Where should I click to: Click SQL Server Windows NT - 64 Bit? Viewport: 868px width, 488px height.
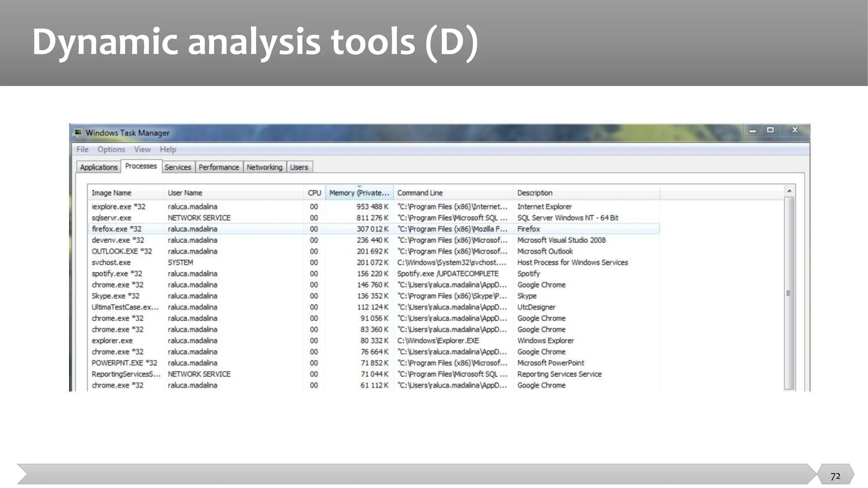tap(568, 218)
